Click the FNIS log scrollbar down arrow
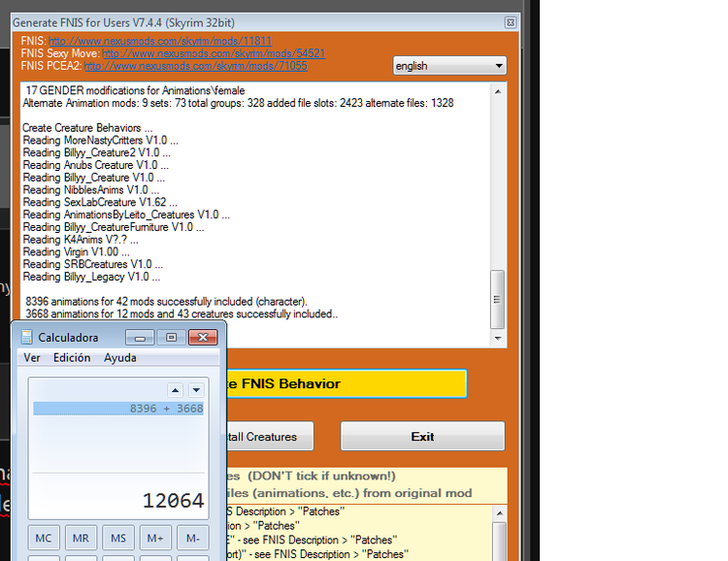Screen dimensions: 728x561 tap(498, 338)
